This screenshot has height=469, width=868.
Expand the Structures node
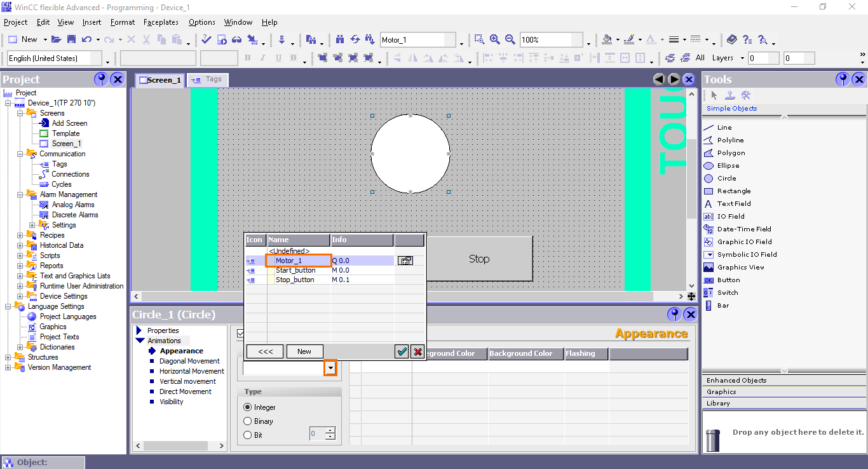click(x=8, y=357)
